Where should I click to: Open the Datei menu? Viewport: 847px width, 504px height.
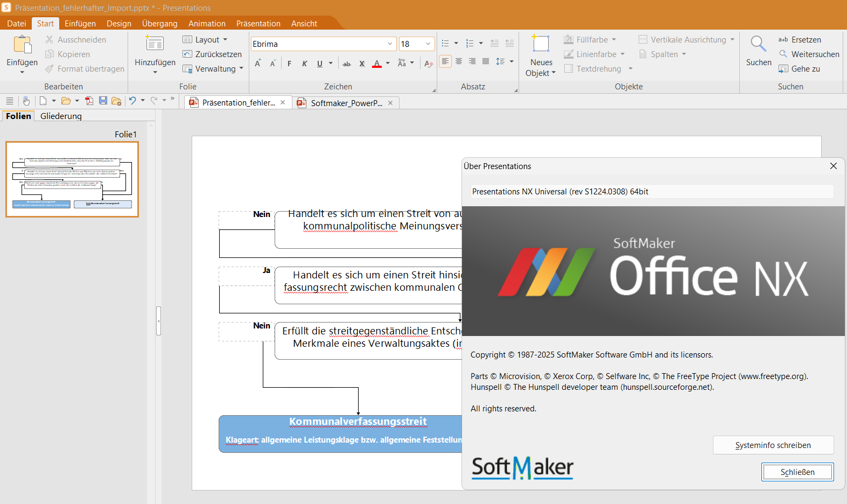point(17,24)
